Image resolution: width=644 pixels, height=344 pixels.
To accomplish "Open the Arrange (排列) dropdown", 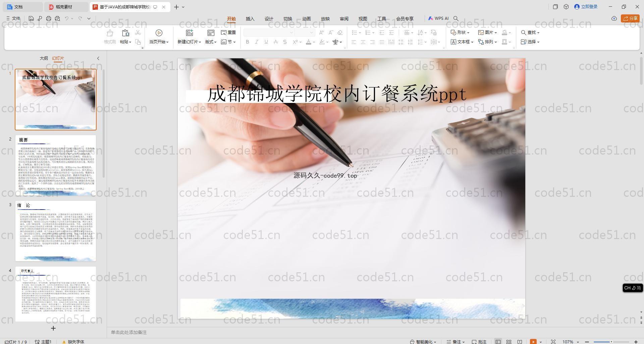I will [488, 42].
